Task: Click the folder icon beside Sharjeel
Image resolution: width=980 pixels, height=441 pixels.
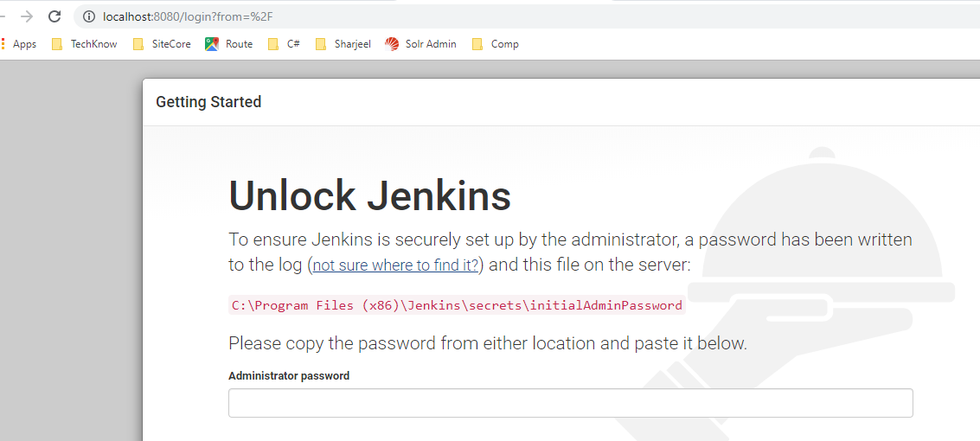Action: click(321, 44)
